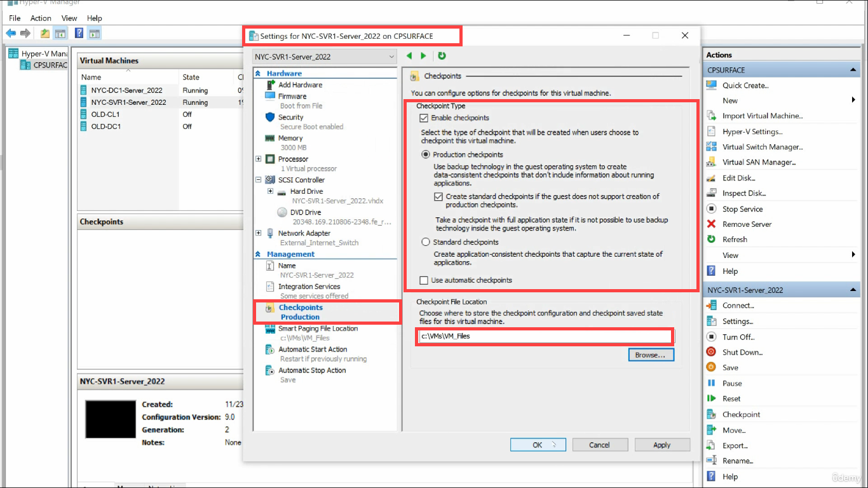Image resolution: width=868 pixels, height=488 pixels.
Task: Click the Browse... button
Action: 651,355
